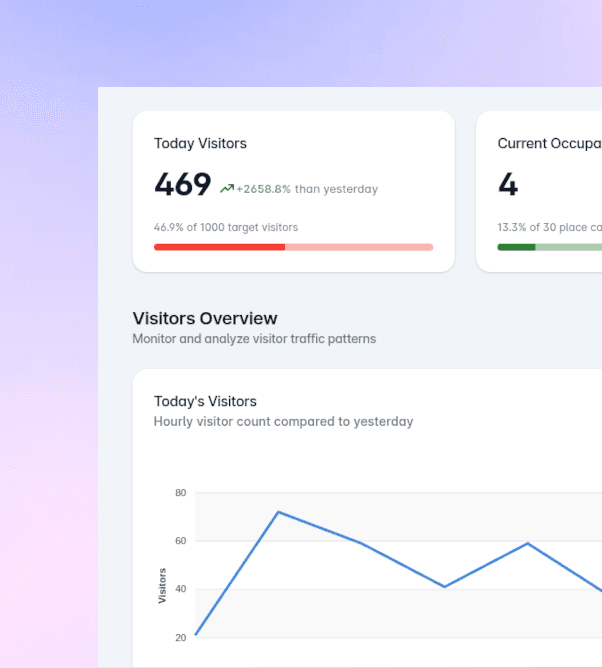Click 'Hourly visitor count compared to yesterday' text

pos(283,421)
